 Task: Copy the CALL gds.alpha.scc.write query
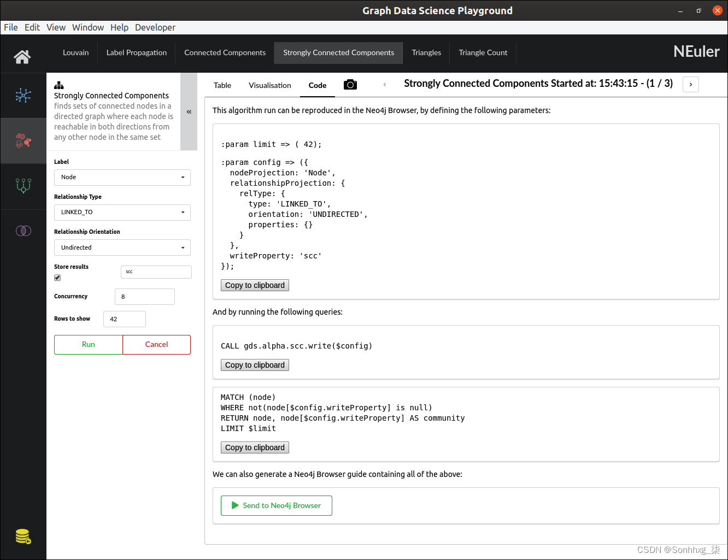pos(255,365)
